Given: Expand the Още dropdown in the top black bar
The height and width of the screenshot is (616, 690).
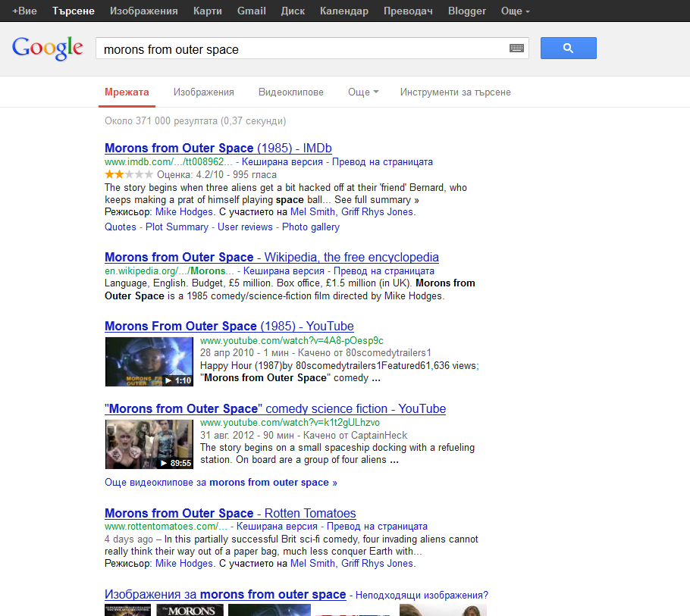Looking at the screenshot, I should click(516, 11).
